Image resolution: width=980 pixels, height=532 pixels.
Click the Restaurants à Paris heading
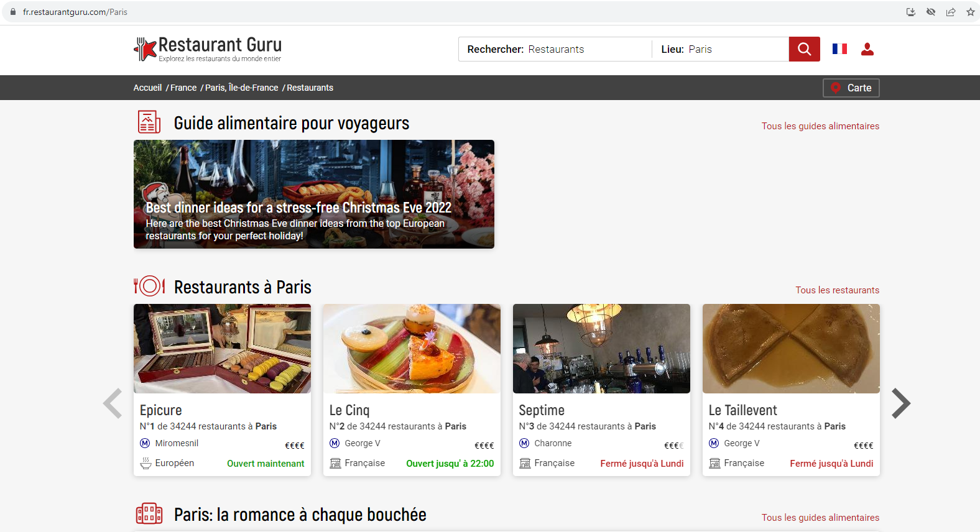pyautogui.click(x=243, y=287)
